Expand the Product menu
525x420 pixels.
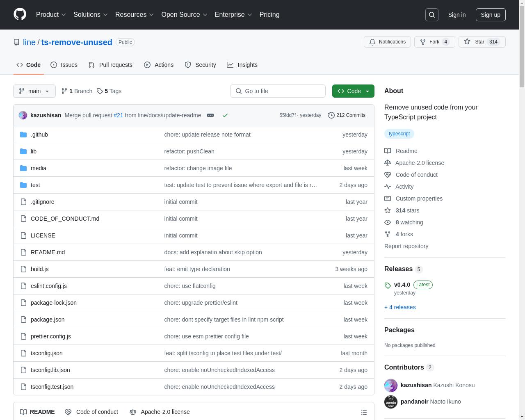[51, 15]
